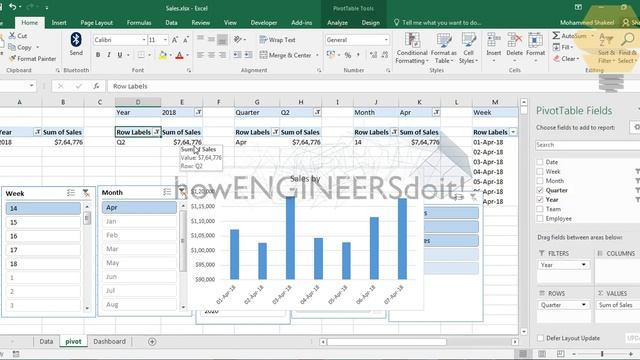Viewport: 640px width, 360px height.
Task: Check the Employee field checkbox
Action: coord(540,218)
